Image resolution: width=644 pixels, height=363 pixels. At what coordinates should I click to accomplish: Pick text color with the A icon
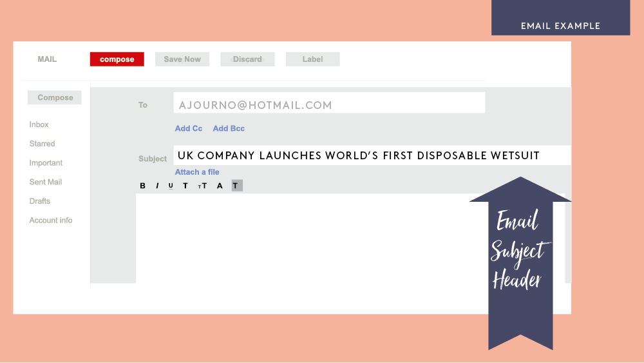point(220,186)
